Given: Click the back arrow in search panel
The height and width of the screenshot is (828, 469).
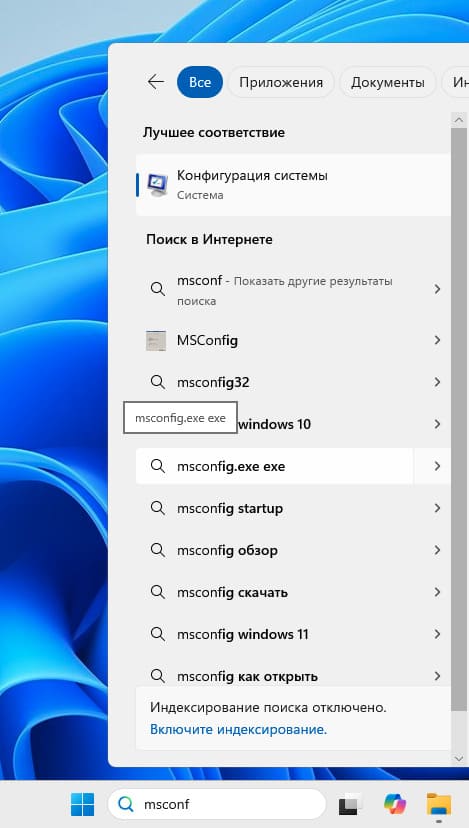Looking at the screenshot, I should pos(156,82).
